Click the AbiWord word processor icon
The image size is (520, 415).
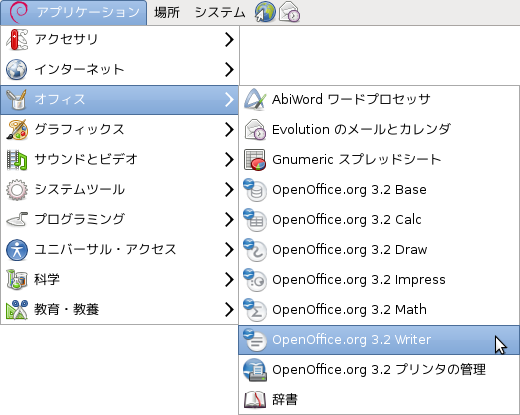click(x=255, y=99)
